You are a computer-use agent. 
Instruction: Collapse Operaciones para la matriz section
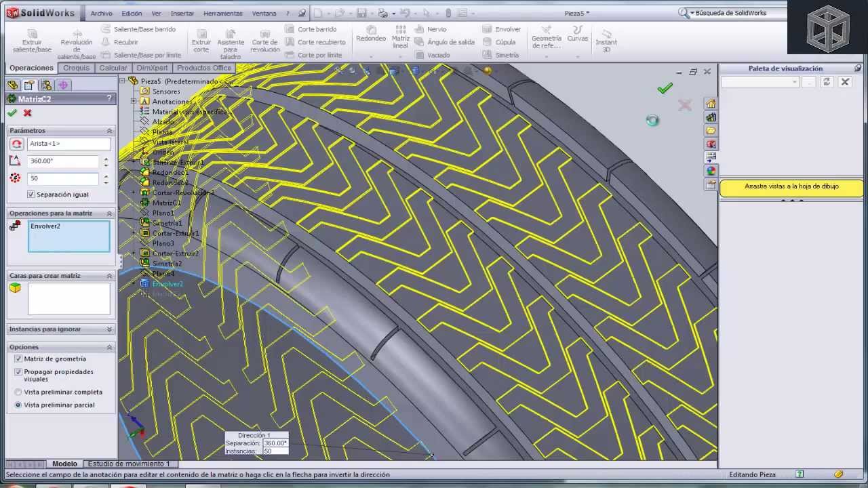[109, 213]
